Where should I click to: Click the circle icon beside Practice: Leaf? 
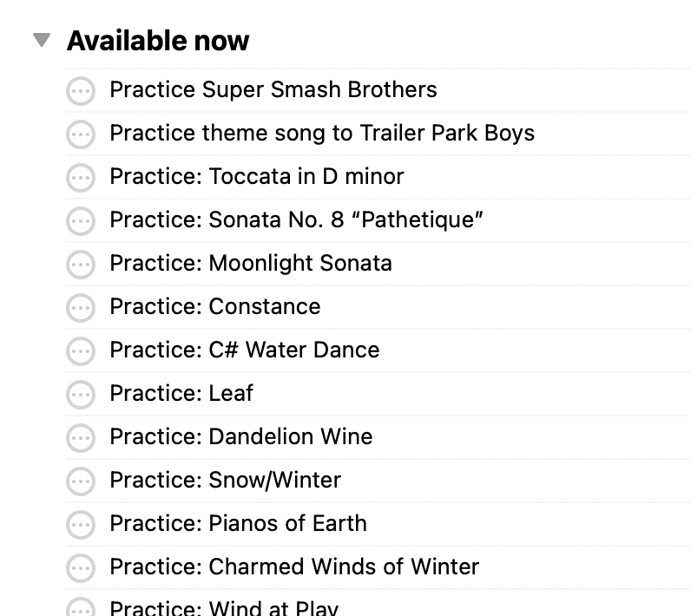(81, 394)
